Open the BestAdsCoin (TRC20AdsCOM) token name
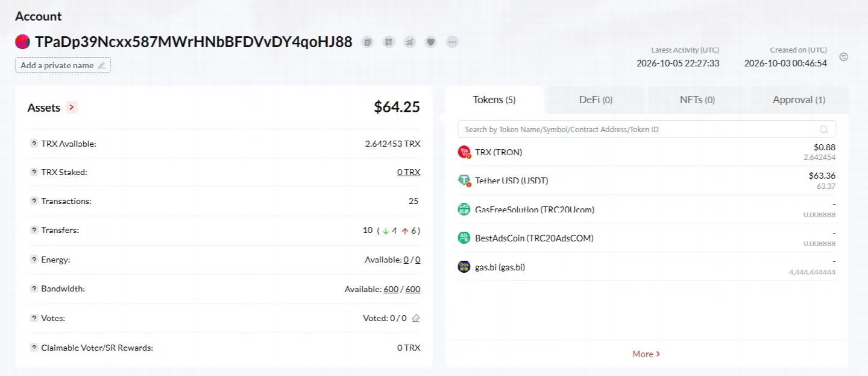The height and width of the screenshot is (376, 868). (x=535, y=238)
